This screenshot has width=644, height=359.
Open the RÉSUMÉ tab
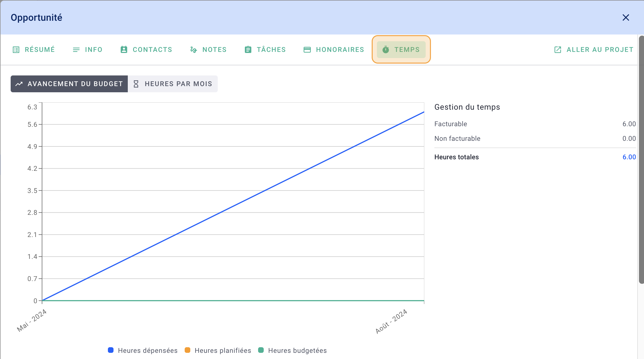pos(34,50)
